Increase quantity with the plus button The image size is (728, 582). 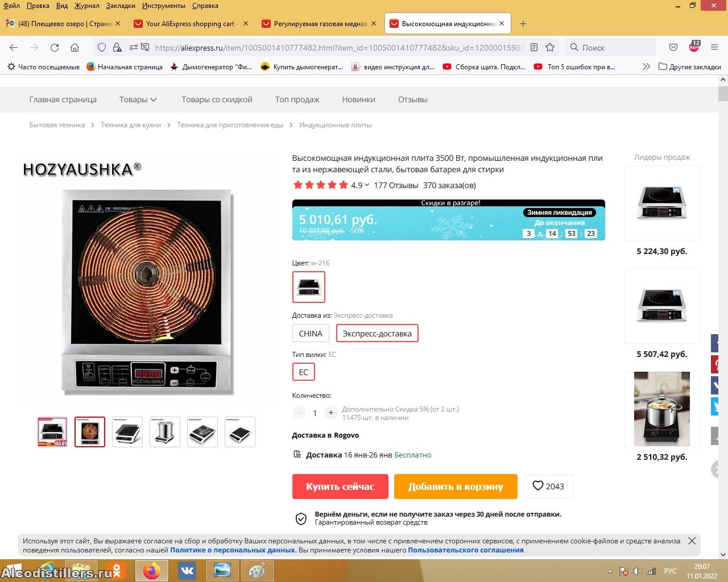pos(330,413)
